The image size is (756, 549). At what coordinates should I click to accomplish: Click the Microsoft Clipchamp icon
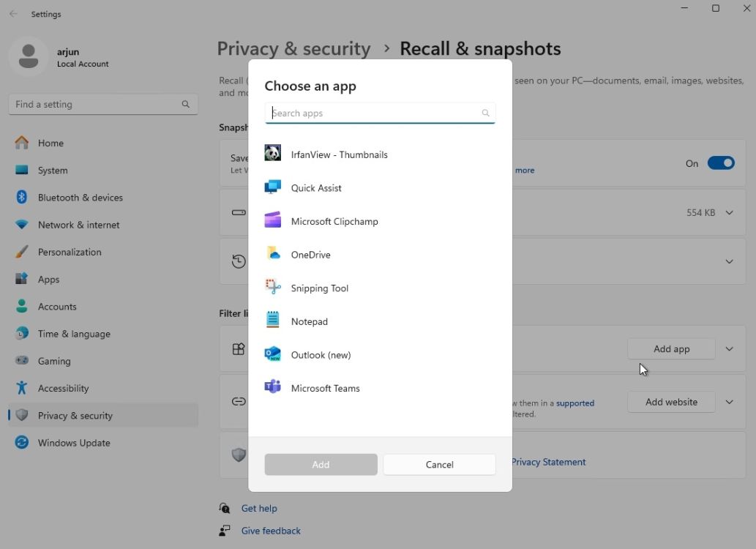tap(272, 220)
